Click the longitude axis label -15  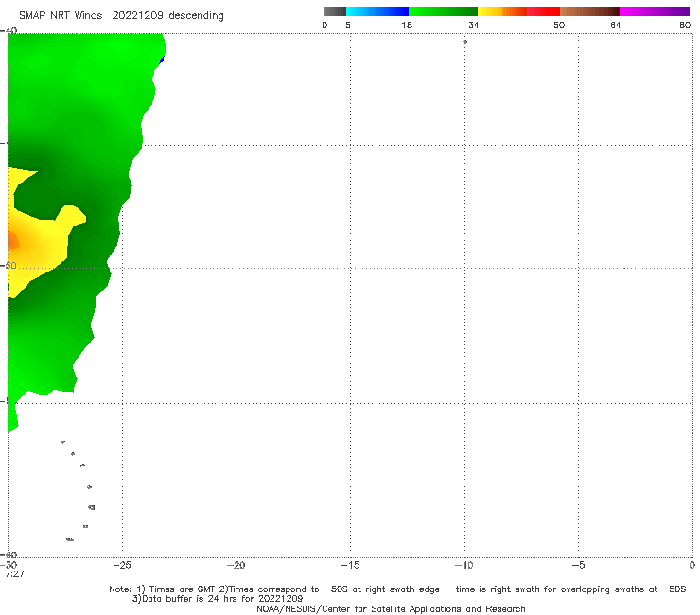tap(350, 565)
